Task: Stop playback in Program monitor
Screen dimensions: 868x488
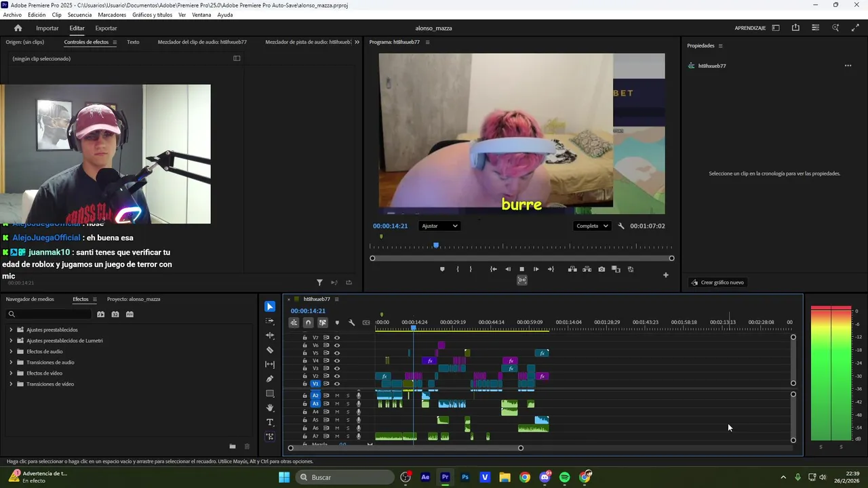Action: (521, 269)
